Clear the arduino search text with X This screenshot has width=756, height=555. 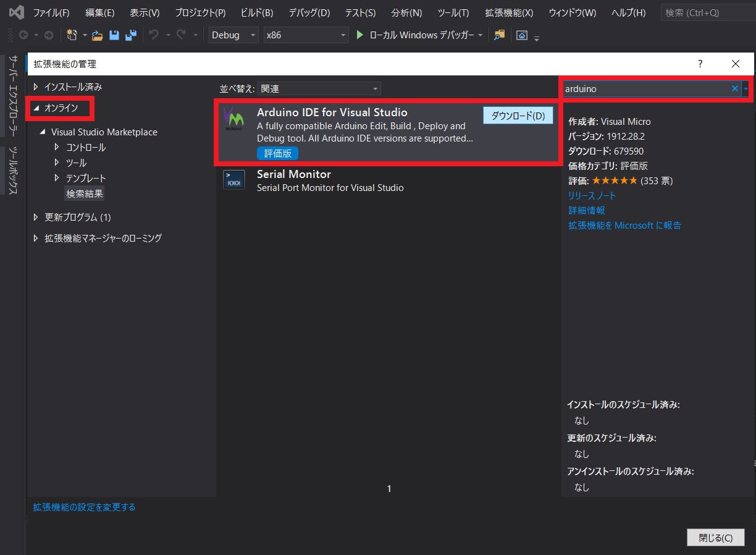[735, 88]
